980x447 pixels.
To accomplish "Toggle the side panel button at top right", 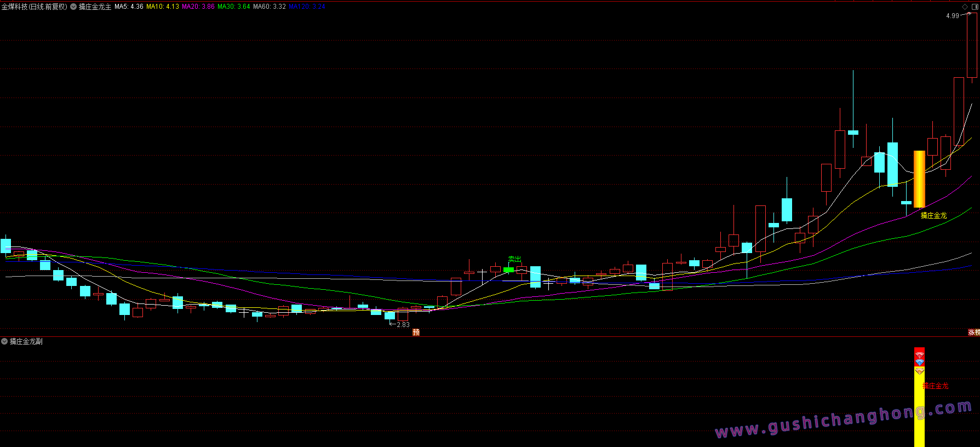I will [x=975, y=7].
